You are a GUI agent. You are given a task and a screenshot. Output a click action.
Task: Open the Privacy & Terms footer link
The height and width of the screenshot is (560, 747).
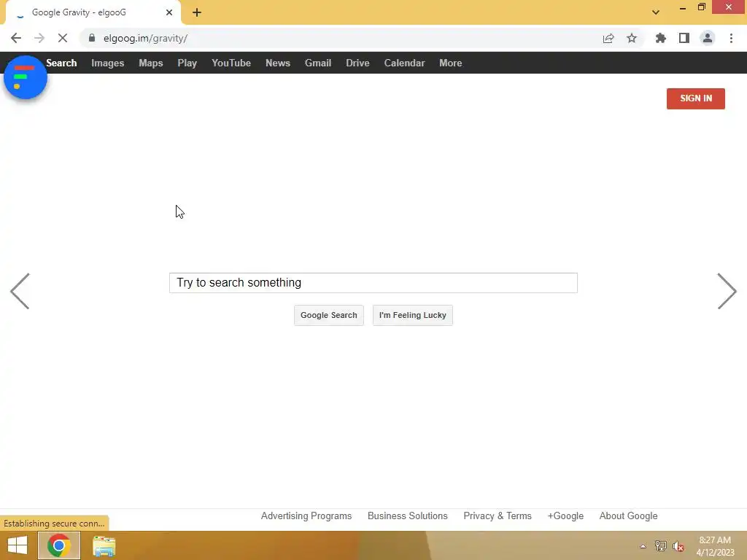498,516
